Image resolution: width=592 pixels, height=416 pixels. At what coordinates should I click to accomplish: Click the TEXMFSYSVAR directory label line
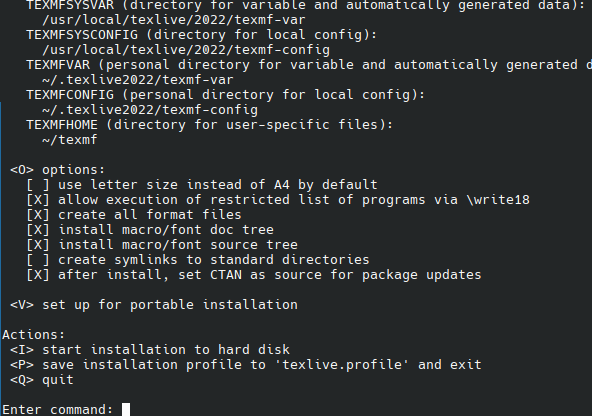(306, 5)
